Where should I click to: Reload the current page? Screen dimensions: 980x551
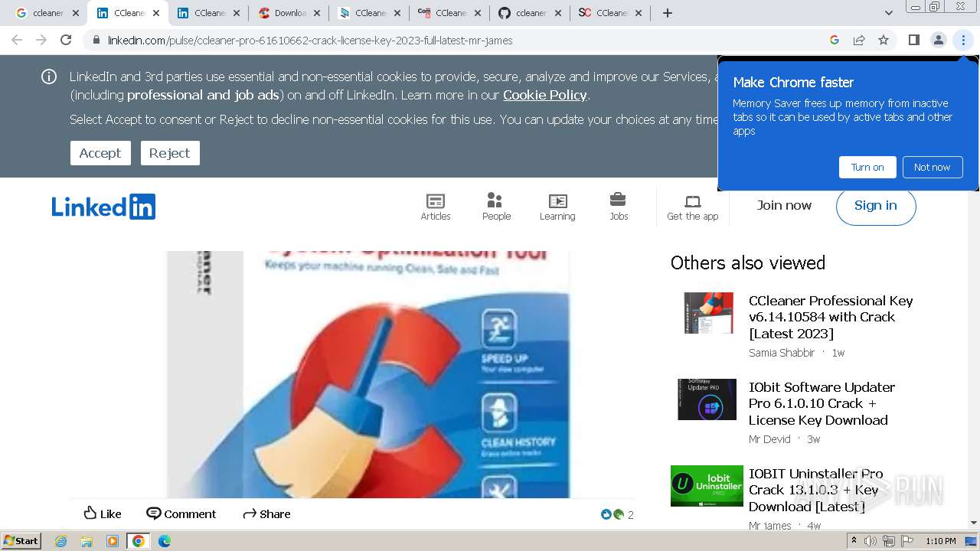pos(66,40)
